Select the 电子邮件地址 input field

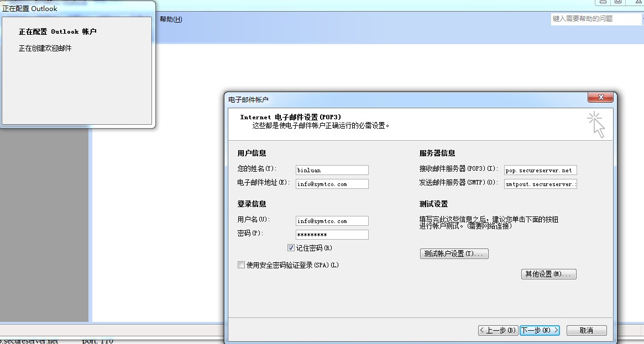(332, 184)
